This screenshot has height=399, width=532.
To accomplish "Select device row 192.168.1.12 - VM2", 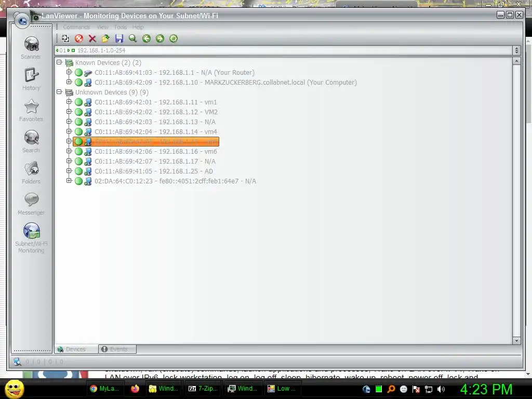I will click(x=156, y=112).
